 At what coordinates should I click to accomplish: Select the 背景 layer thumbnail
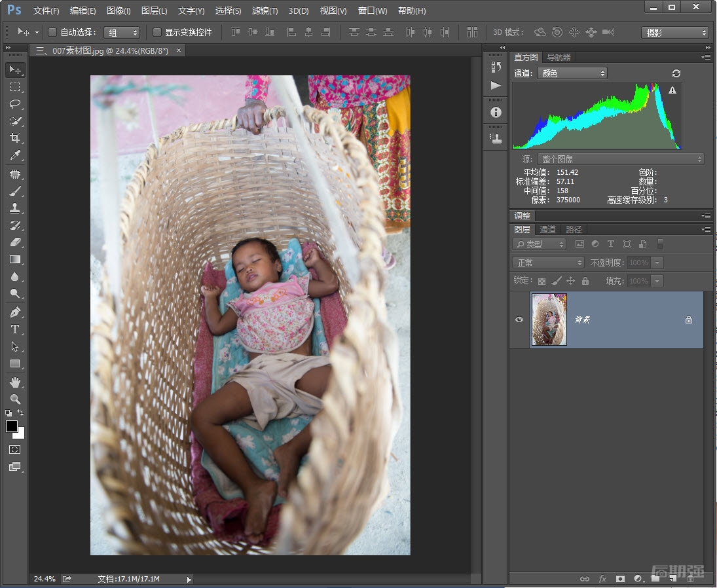(x=549, y=320)
